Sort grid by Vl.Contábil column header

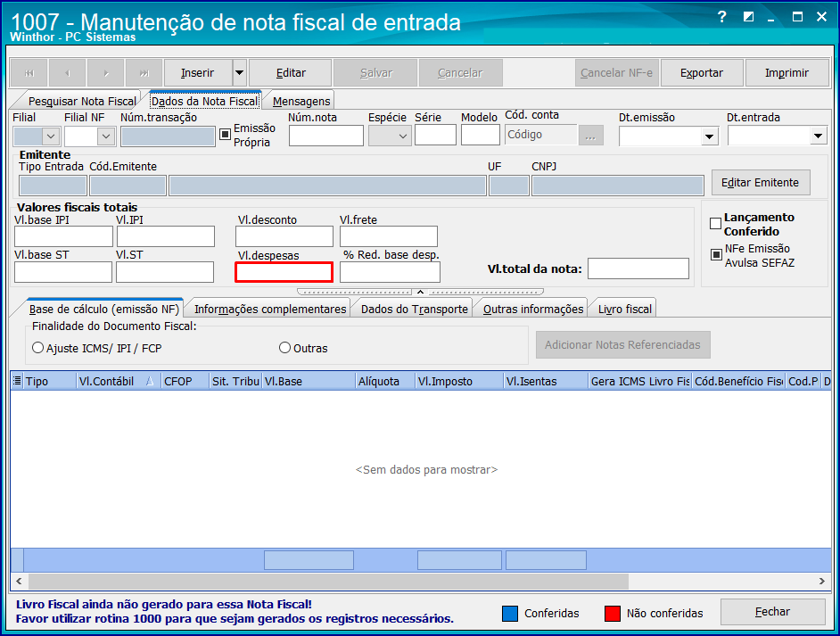coord(118,381)
